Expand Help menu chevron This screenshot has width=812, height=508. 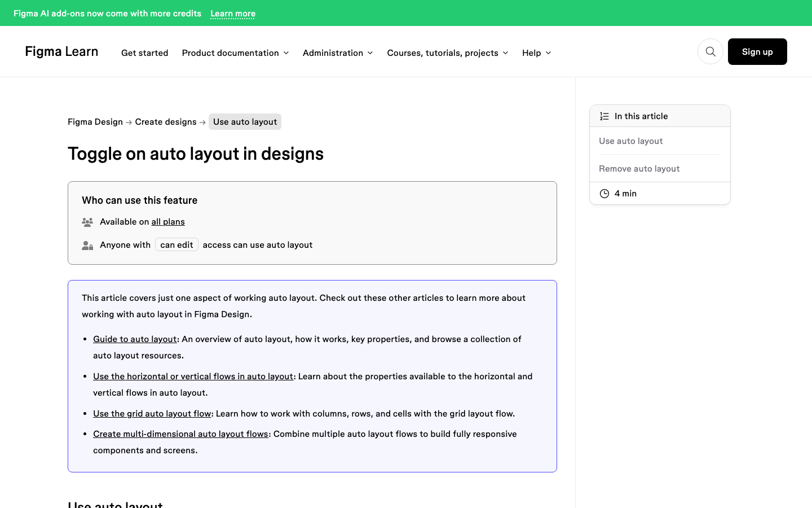click(x=548, y=53)
